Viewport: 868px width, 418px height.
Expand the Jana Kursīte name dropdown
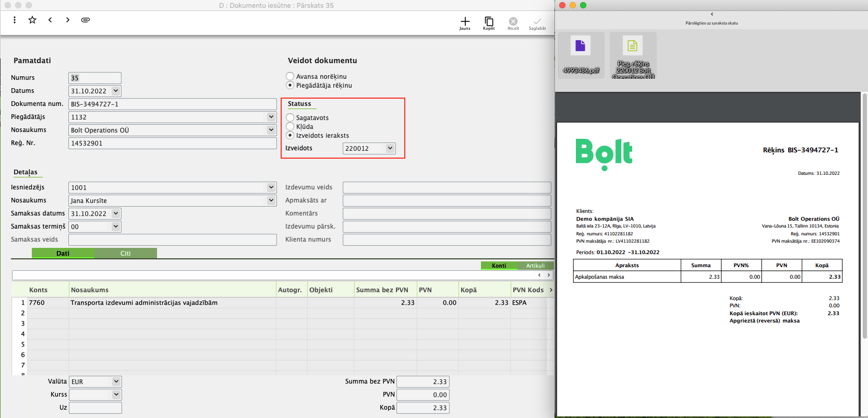pos(271,200)
